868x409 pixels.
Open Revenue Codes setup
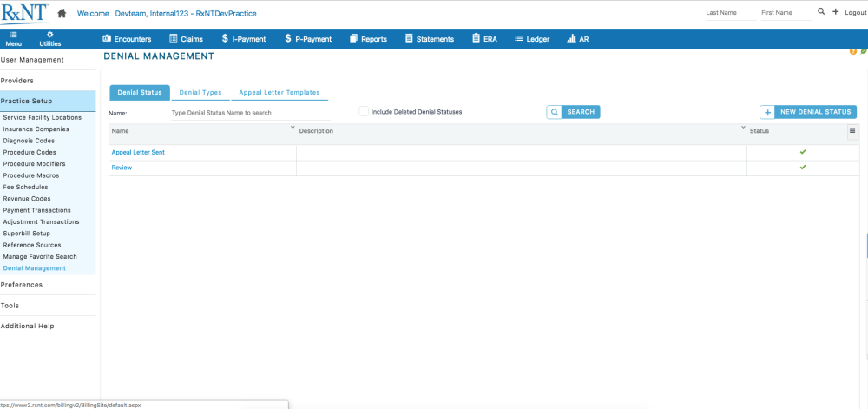click(x=27, y=199)
